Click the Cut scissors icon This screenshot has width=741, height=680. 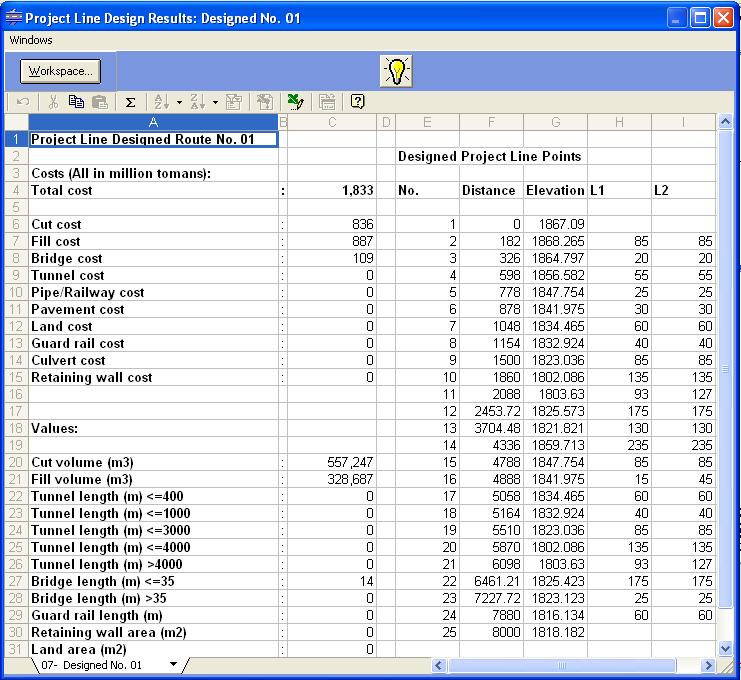pos(53,102)
